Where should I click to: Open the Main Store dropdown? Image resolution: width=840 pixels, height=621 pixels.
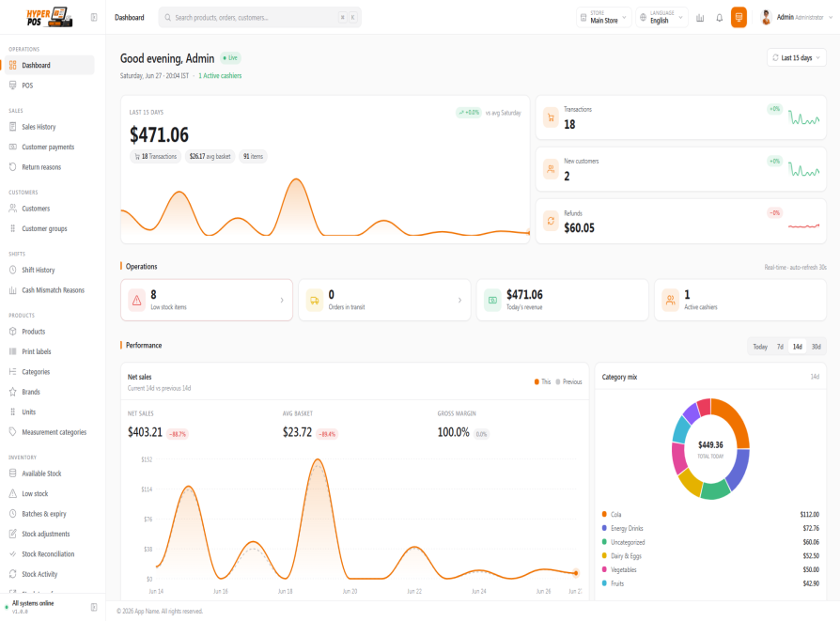click(604, 17)
